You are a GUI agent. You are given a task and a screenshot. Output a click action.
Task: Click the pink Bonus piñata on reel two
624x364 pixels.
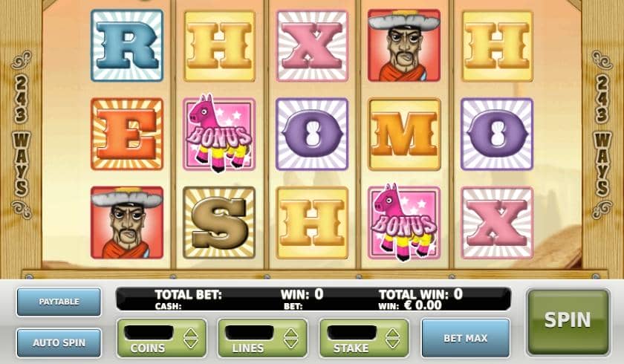tap(219, 134)
